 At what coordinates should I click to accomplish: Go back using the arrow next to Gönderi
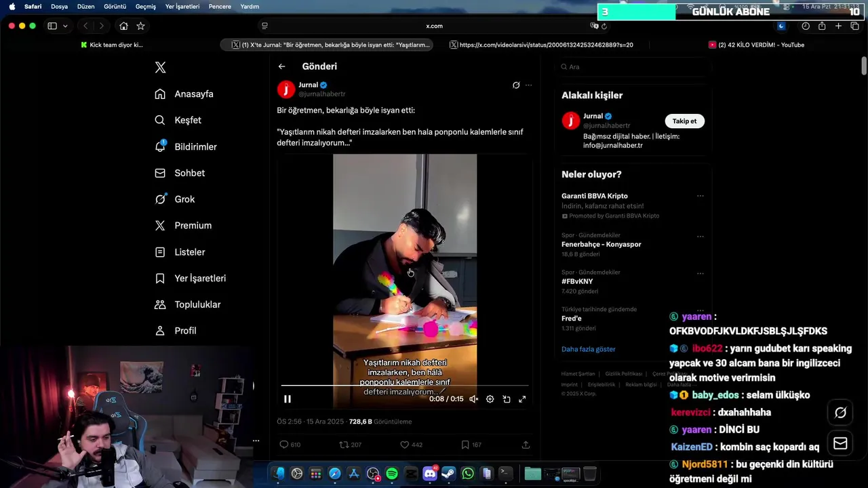(281, 66)
